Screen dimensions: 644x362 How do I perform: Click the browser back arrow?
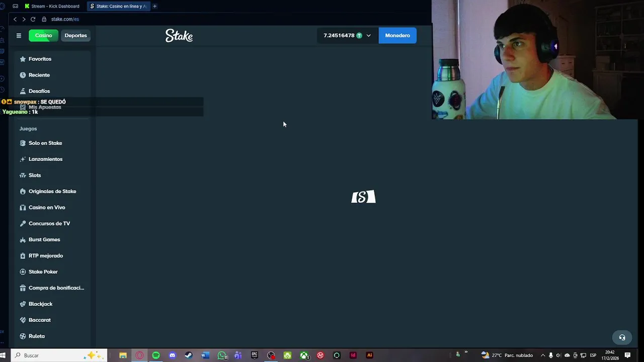pos(15,19)
